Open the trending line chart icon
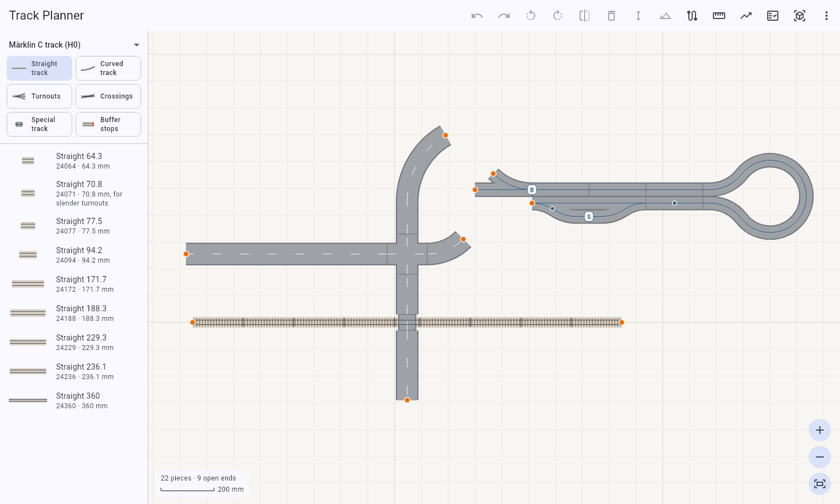840x504 pixels. point(746,16)
